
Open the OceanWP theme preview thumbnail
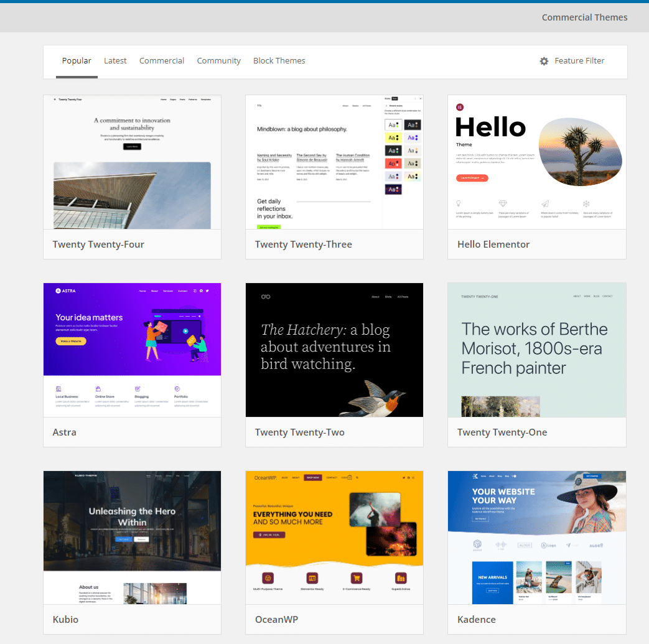(334, 538)
